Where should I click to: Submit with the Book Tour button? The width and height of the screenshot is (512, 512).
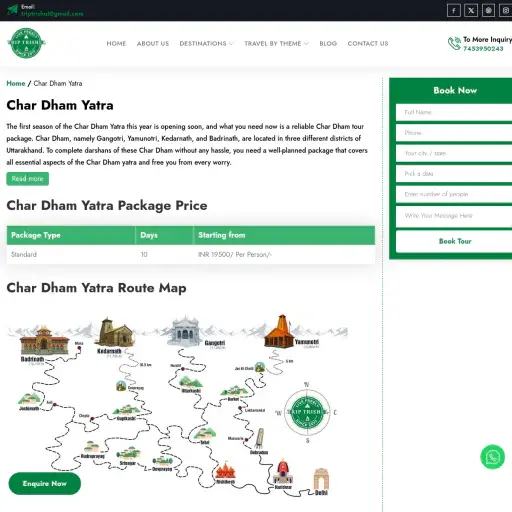(x=454, y=241)
